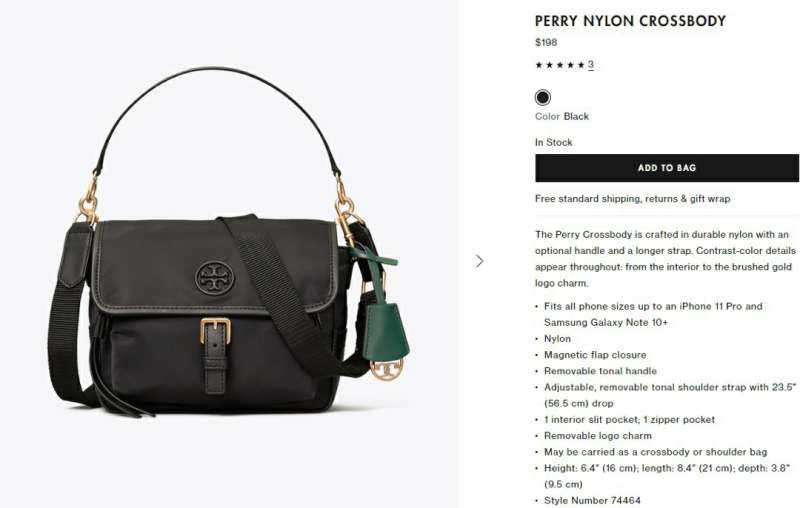Click the $198 price text
This screenshot has height=508, width=800.
(x=546, y=42)
